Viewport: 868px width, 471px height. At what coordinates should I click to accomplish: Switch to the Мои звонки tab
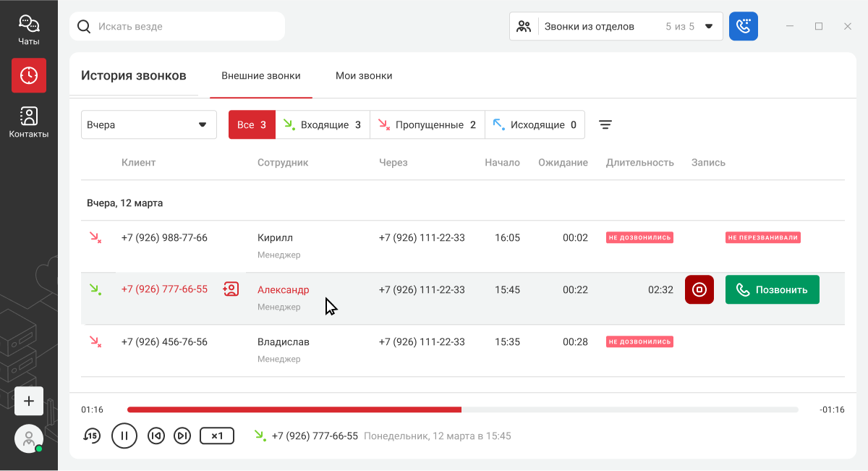[x=364, y=75]
